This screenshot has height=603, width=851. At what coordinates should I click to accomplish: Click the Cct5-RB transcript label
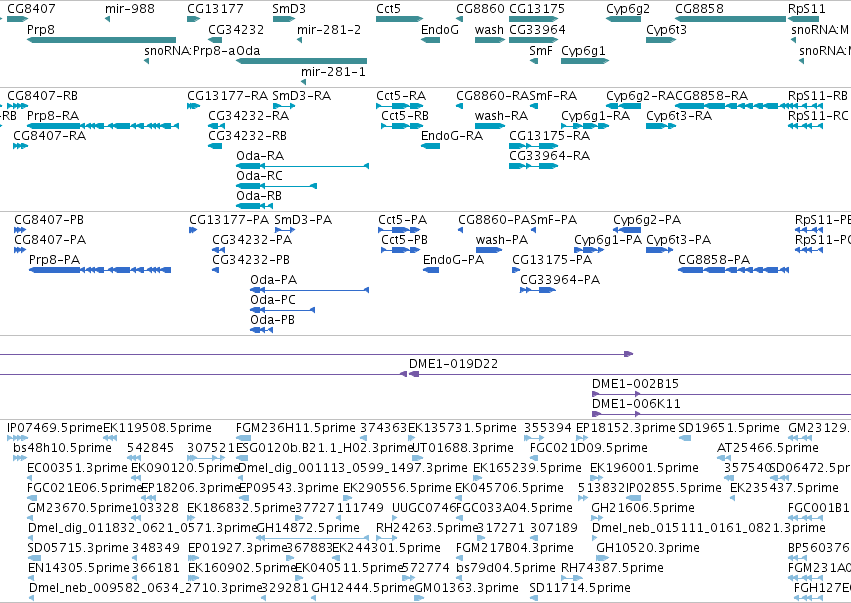tap(405, 116)
